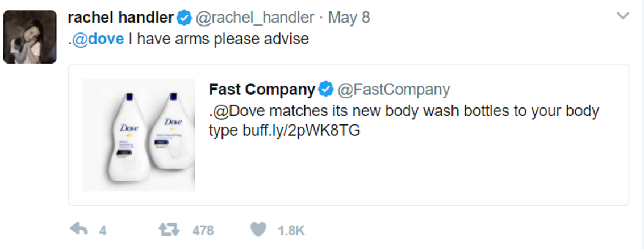Follow the @dove mention link
This screenshot has width=644, height=250.
pos(98,39)
